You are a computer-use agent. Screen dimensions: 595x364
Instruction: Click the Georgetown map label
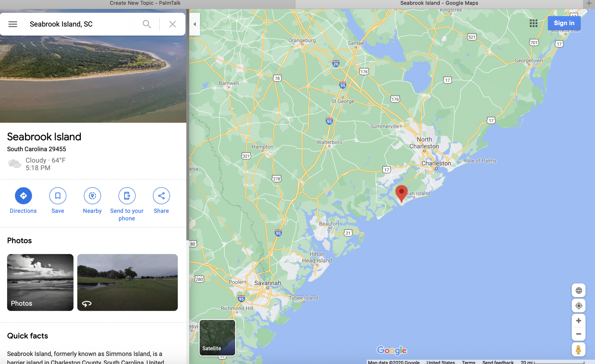tap(529, 60)
